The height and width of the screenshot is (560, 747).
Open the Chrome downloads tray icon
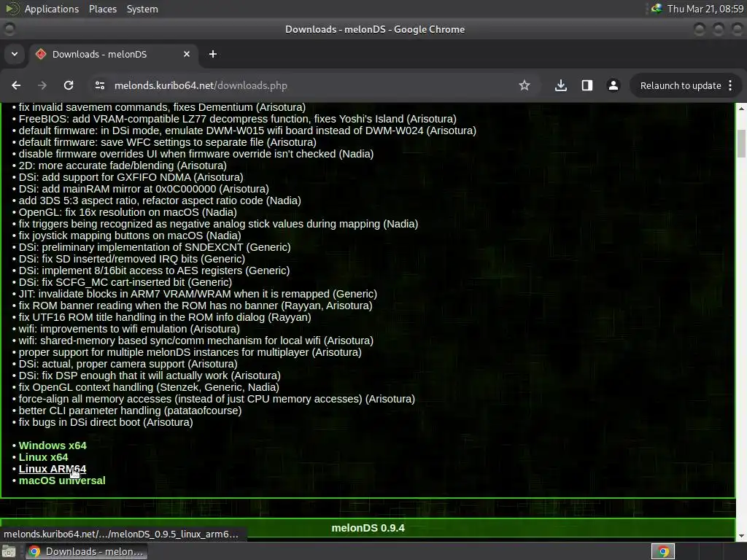(561, 85)
